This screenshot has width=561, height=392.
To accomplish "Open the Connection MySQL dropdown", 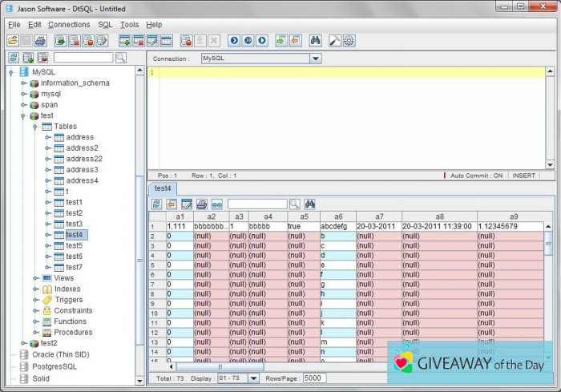I will pos(315,59).
